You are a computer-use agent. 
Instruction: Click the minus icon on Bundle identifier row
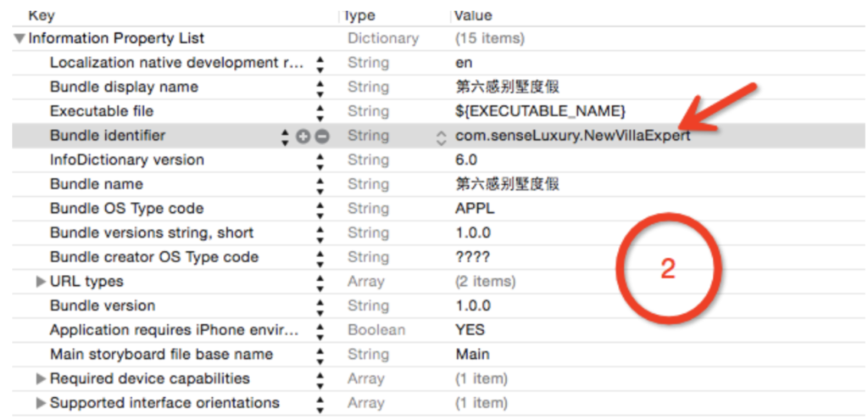click(321, 137)
